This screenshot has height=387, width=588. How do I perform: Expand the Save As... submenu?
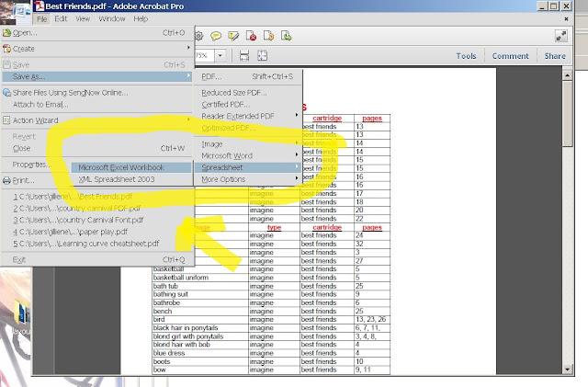97,76
